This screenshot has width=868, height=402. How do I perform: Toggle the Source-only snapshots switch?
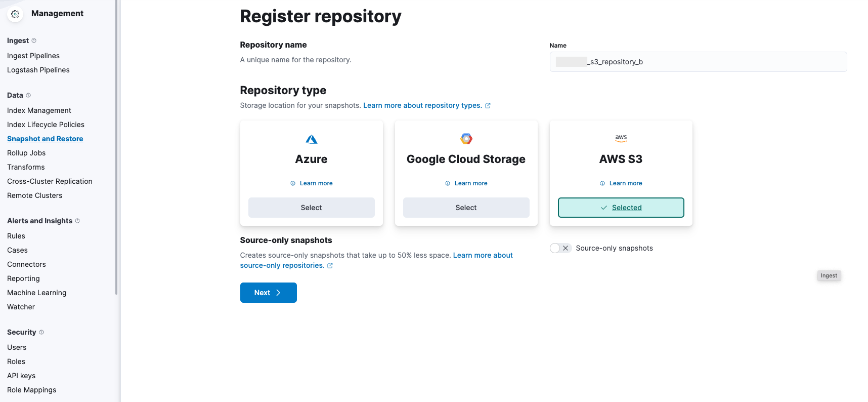pyautogui.click(x=560, y=248)
